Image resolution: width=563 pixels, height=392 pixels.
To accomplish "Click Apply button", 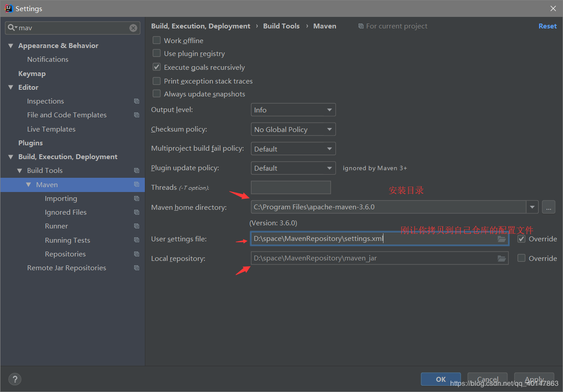I will [x=534, y=379].
